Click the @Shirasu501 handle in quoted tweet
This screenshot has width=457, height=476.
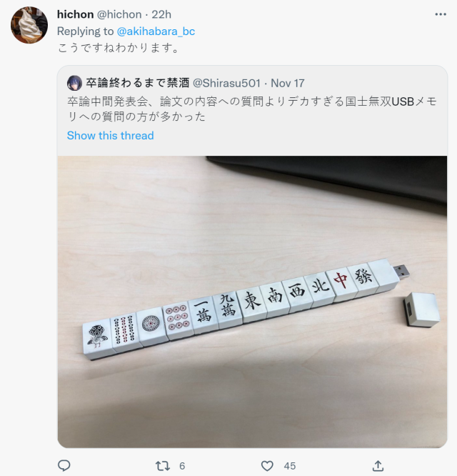coord(227,83)
